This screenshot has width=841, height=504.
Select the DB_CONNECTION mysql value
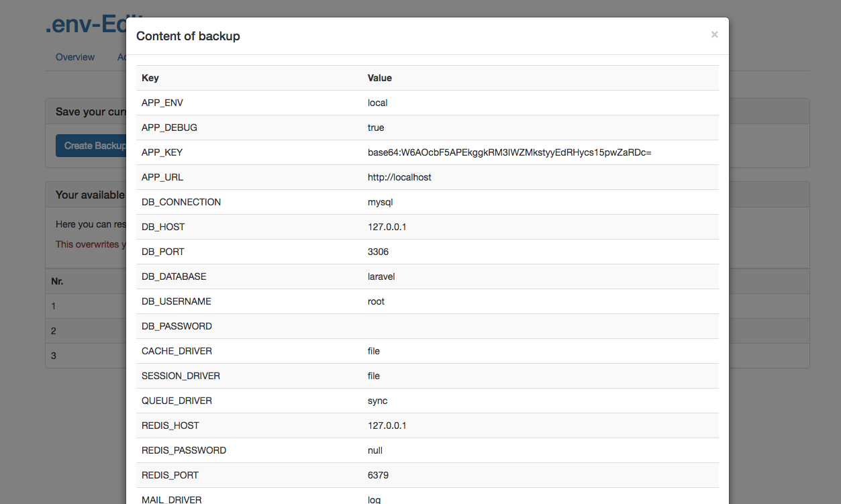coord(380,202)
